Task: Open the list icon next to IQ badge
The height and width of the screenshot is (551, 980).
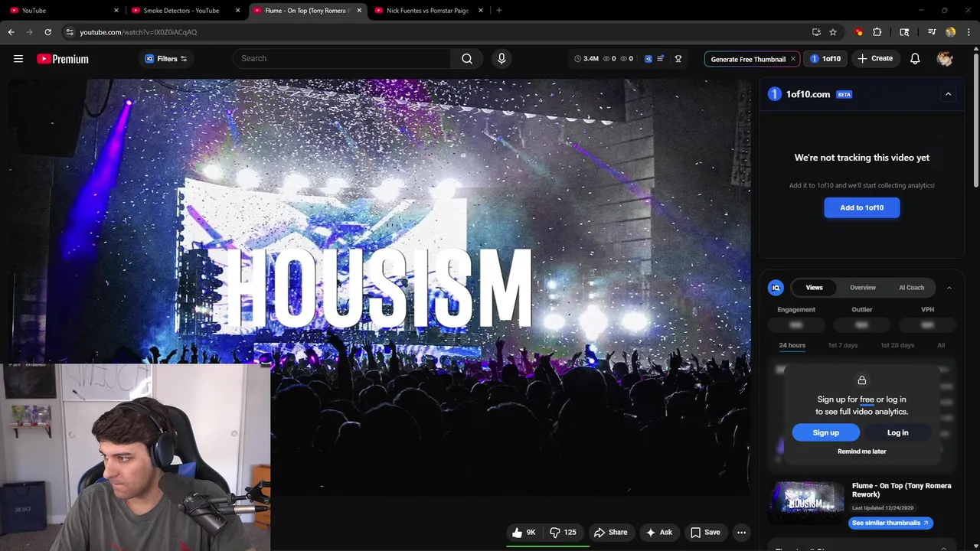Action: [x=661, y=59]
